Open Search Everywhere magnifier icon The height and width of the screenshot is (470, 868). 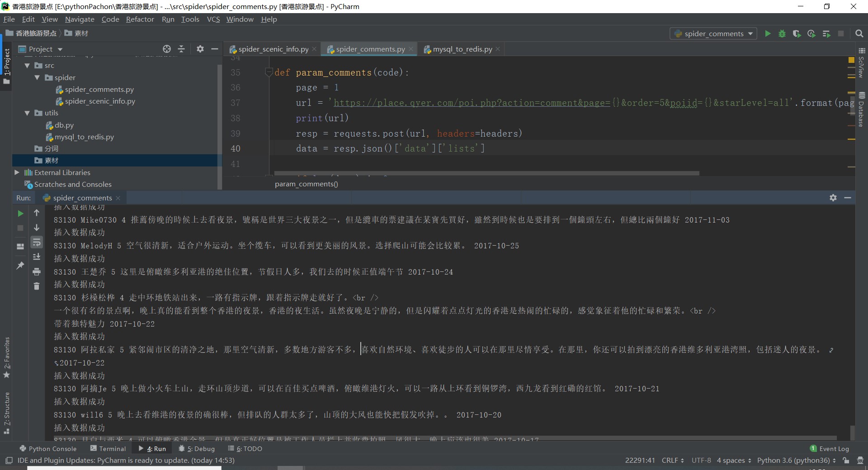859,33
